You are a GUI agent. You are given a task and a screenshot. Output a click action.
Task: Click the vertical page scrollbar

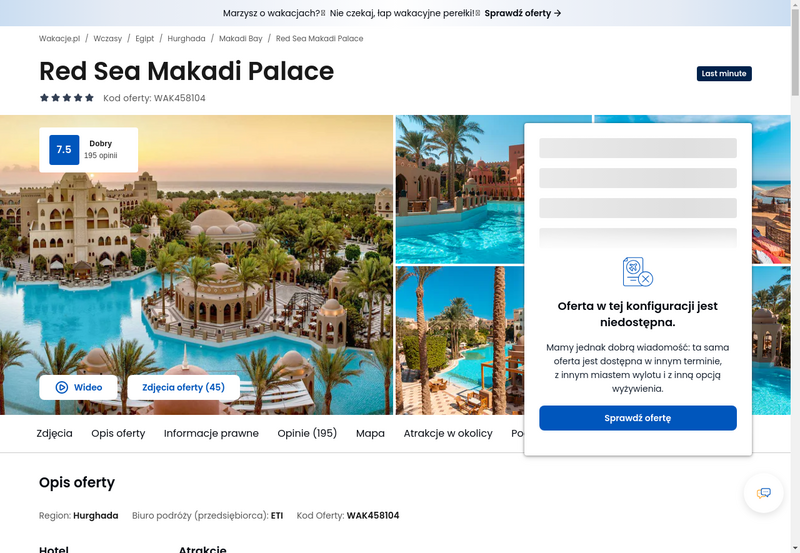[x=795, y=276]
